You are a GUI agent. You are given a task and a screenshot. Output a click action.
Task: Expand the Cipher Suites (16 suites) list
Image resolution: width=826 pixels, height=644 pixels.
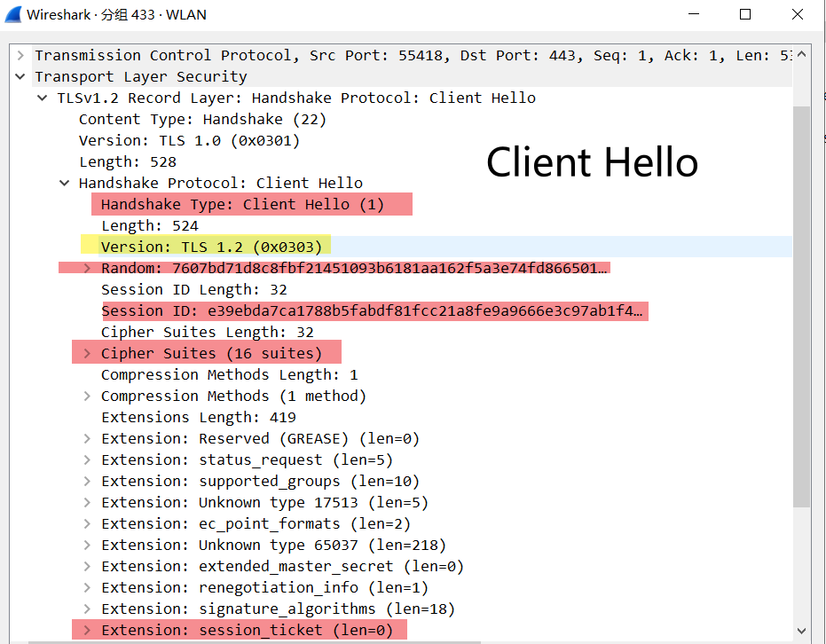[x=87, y=354]
